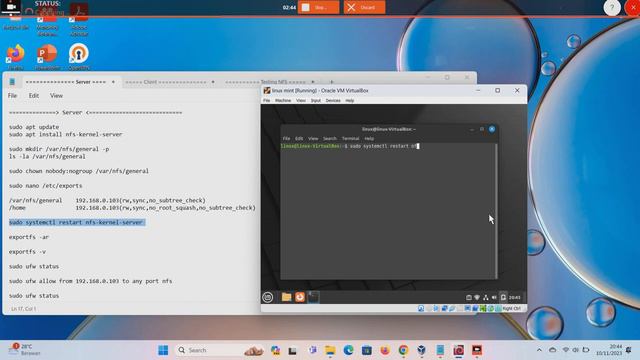640x360 pixels.
Task: Open Windows taskbar clock and date
Action: (609, 350)
